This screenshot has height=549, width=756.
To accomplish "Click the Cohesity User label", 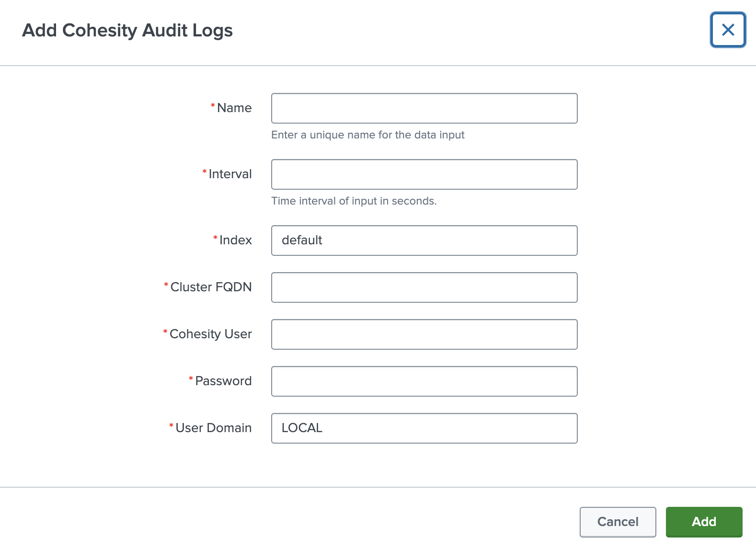I will point(210,334).
